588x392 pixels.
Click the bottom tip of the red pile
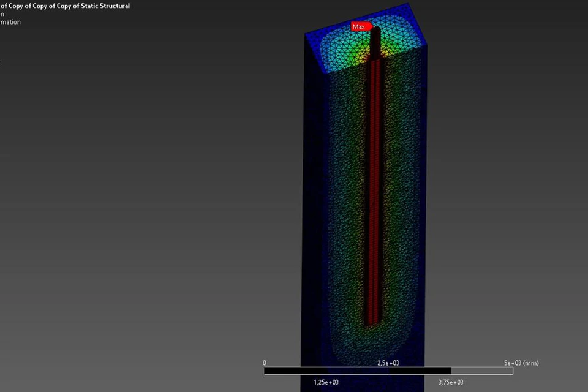[x=374, y=323]
